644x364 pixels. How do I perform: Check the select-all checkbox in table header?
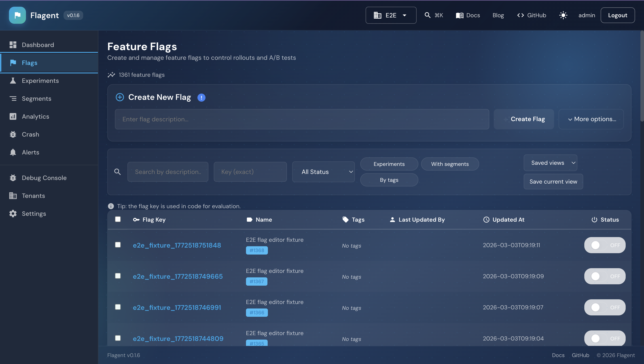pyautogui.click(x=118, y=219)
